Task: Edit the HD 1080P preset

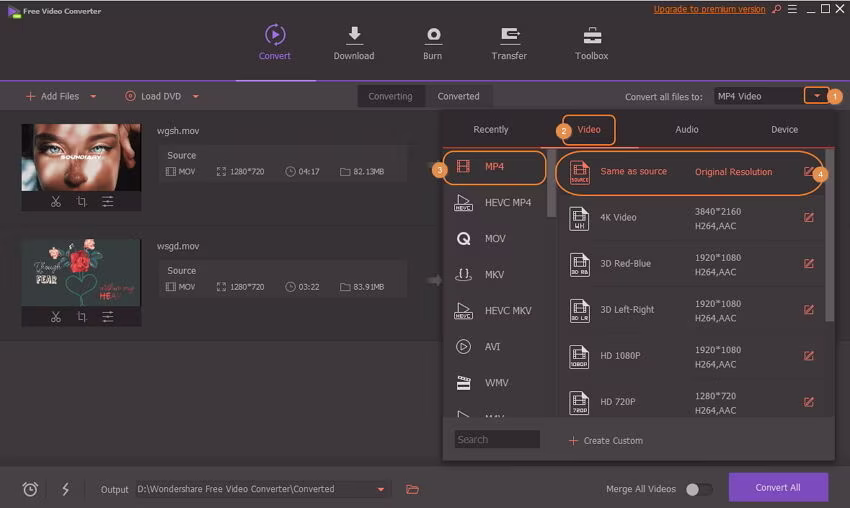Action: click(808, 356)
